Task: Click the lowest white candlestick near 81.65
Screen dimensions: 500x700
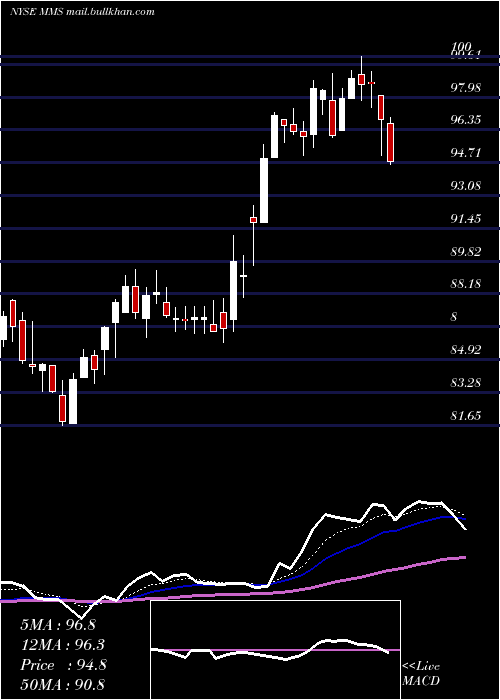Action: [x=73, y=401]
